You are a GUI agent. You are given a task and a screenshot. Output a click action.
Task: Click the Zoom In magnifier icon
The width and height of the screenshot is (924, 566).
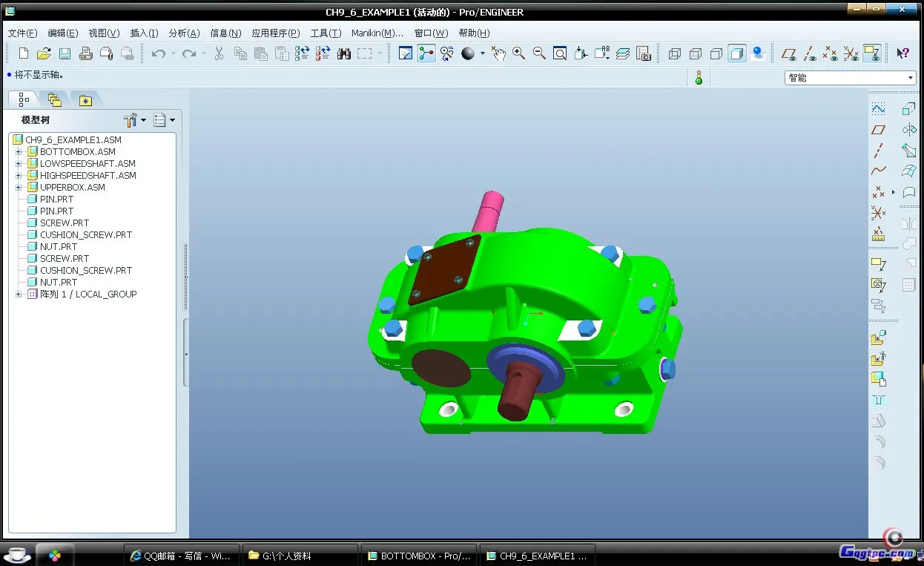click(x=518, y=53)
